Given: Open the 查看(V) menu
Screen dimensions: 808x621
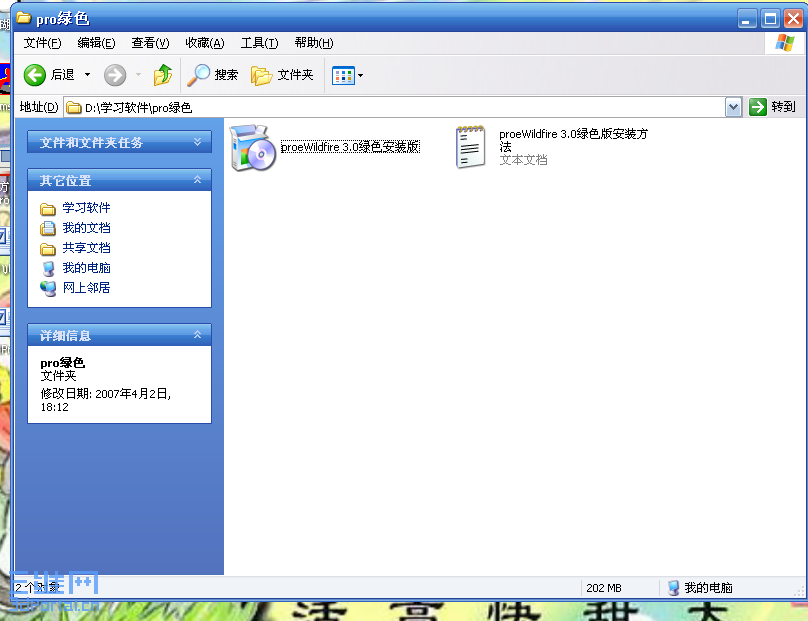Looking at the screenshot, I should click(x=150, y=43).
